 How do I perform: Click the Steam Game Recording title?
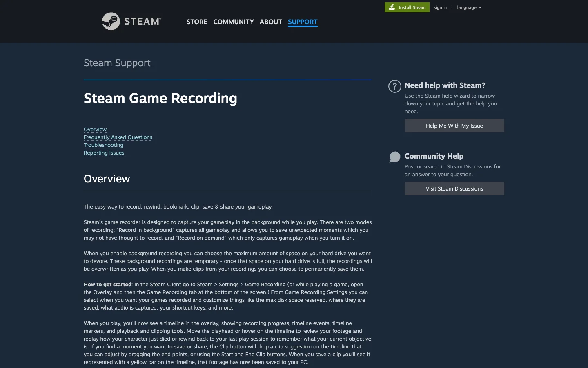(160, 98)
